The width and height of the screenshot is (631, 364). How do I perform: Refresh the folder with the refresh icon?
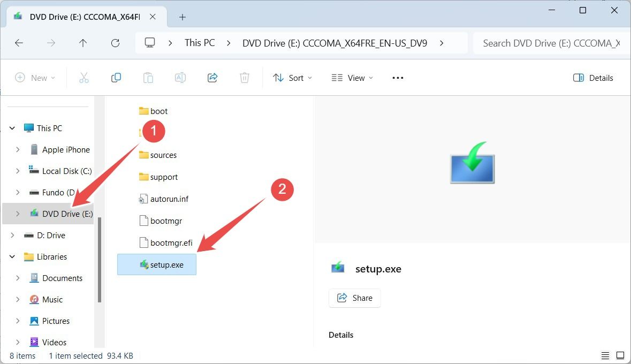point(115,43)
